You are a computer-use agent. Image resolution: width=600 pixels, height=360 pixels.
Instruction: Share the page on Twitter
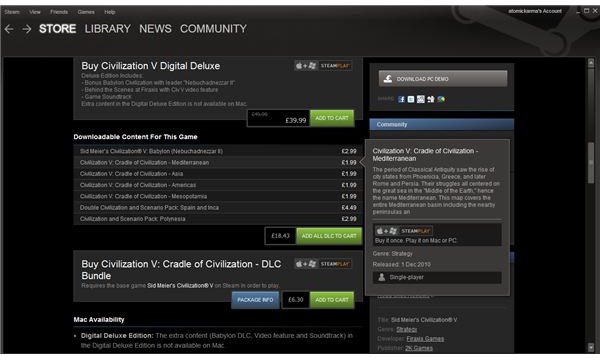[x=411, y=99]
